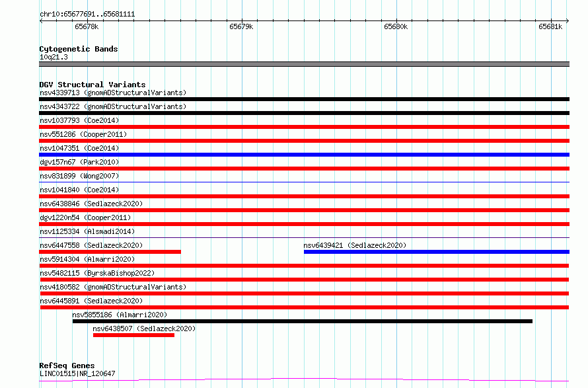Screen dimensions: 588x388
Task: Click the red bar under dgv157n67
Action: tap(304, 169)
